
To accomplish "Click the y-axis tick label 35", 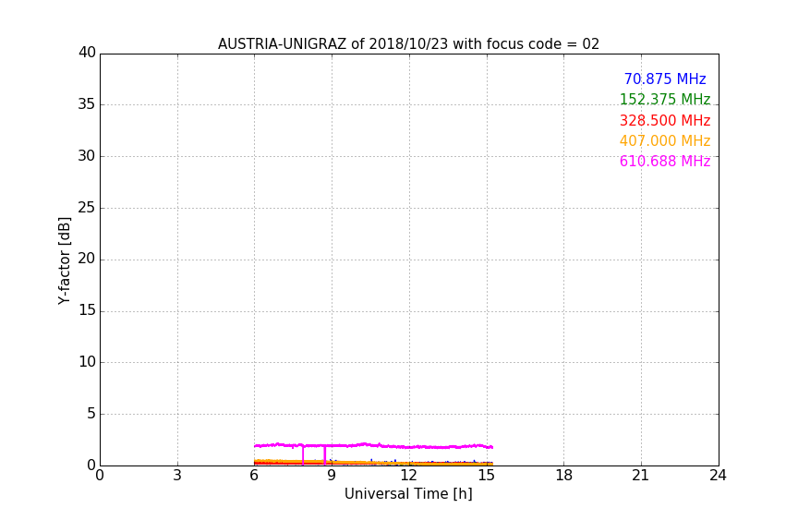I will point(87,104).
